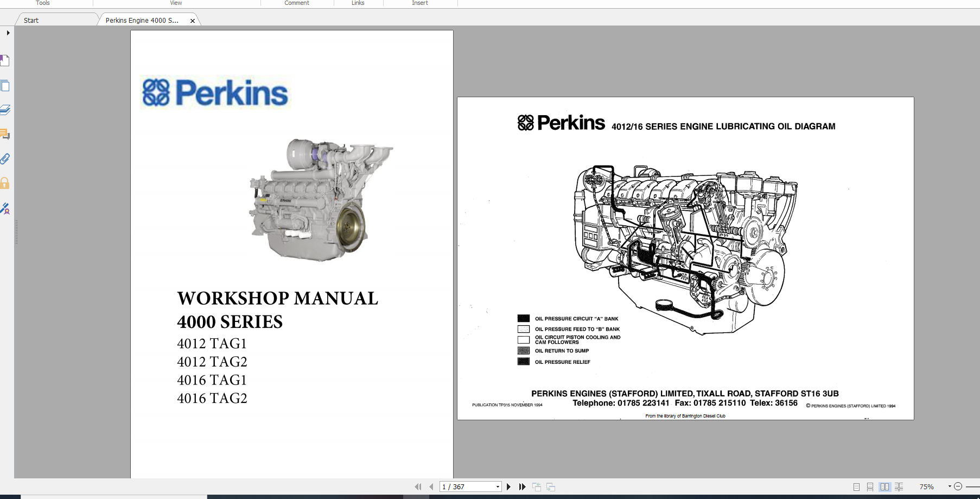The height and width of the screenshot is (499, 980).
Task: Switch to facing pages with continuous scrolling
Action: (x=899, y=487)
